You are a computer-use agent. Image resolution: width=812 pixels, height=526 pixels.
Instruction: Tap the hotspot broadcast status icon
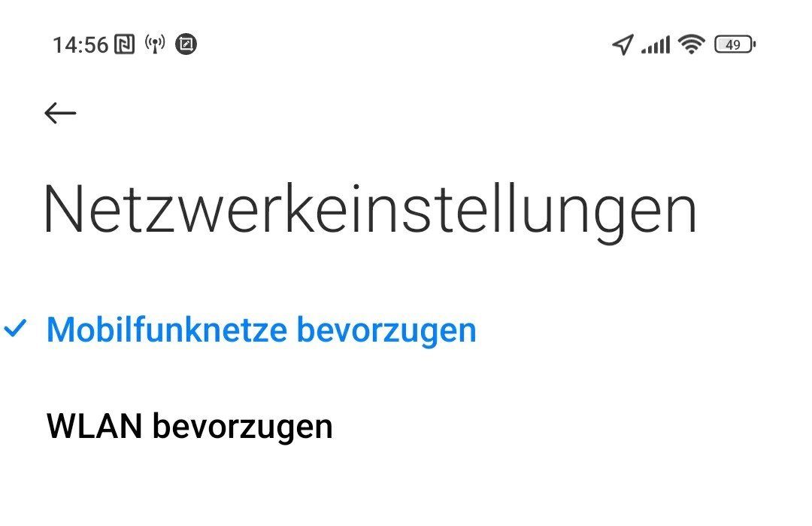pos(155,44)
